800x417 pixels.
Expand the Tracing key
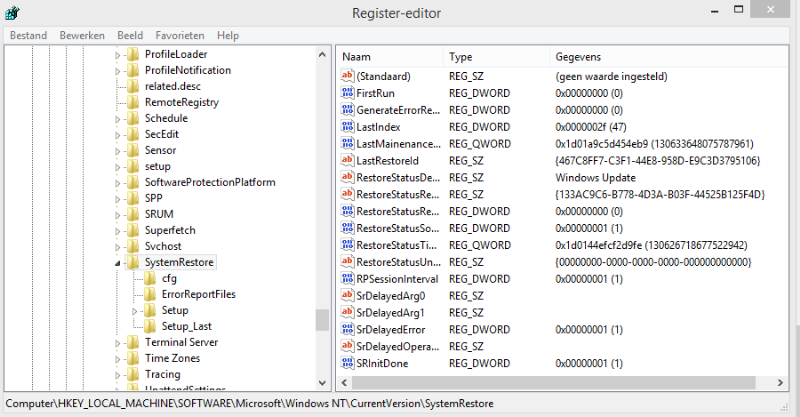tap(117, 375)
